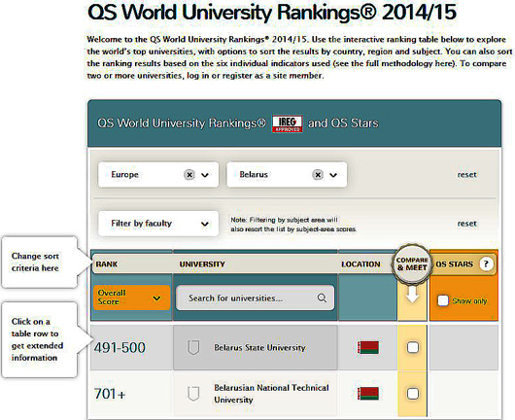Expand the Europe region dropdown
The image size is (515, 420).
(205, 175)
